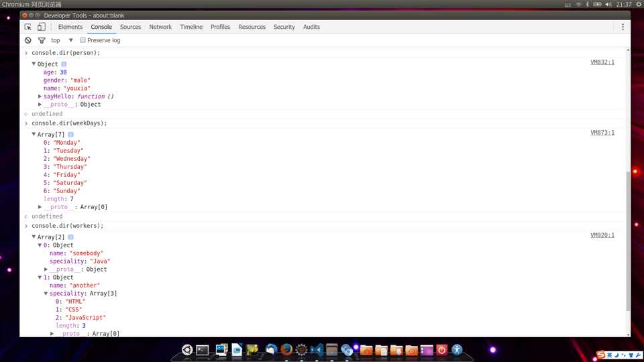Screen dimensions: 644x362
Task: Open Visual Studio Code from dock
Action: pos(317,350)
